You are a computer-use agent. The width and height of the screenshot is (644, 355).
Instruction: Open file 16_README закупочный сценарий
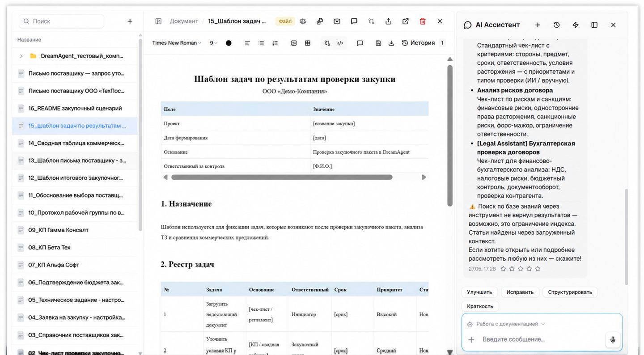click(75, 108)
